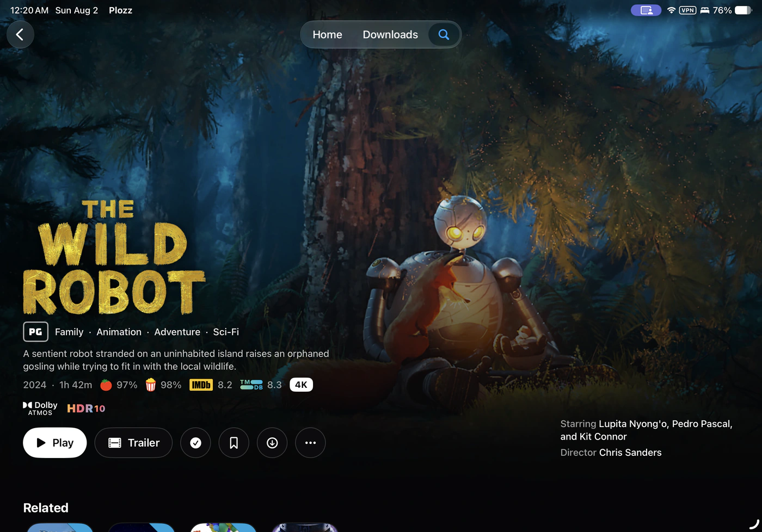Tap the VPN status indicator
This screenshot has height=532, width=762.
[688, 10]
